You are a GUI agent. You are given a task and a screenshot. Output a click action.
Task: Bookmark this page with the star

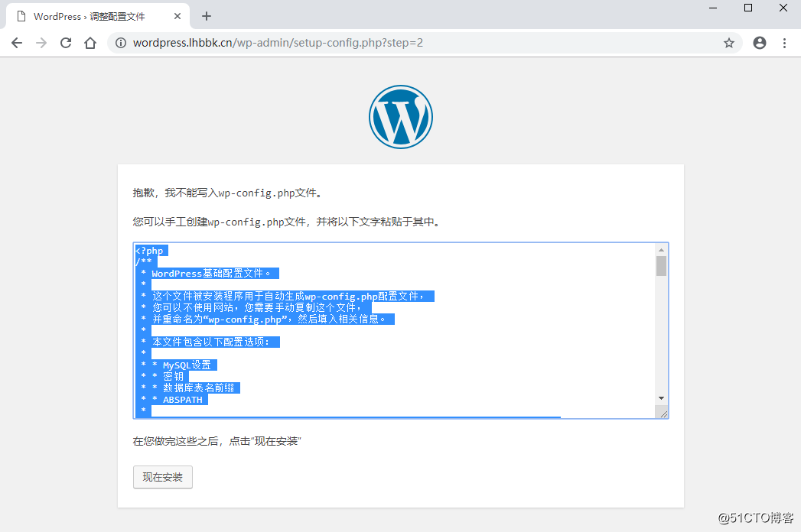click(729, 43)
